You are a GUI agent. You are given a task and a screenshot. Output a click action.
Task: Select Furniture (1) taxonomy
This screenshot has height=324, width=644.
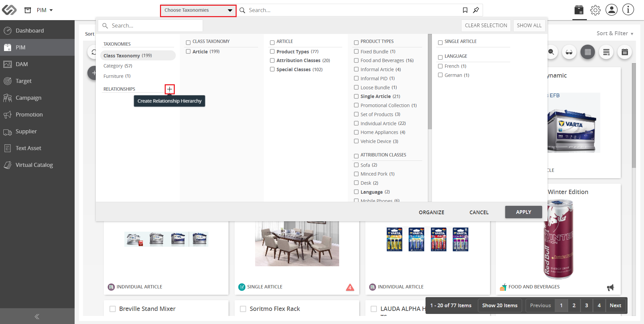[117, 76]
